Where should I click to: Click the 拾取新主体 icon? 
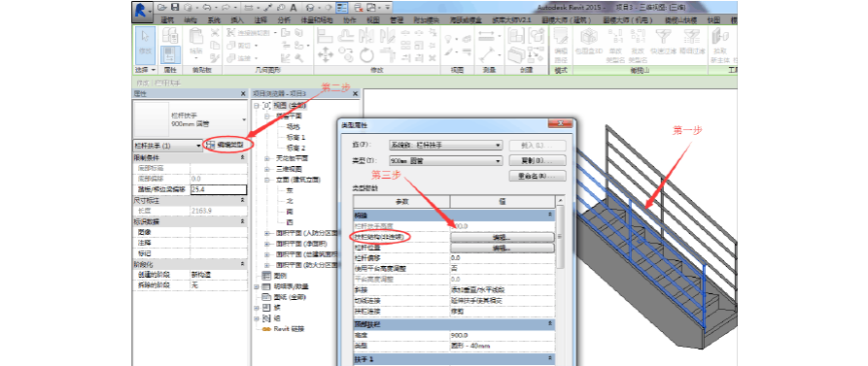coord(721,46)
